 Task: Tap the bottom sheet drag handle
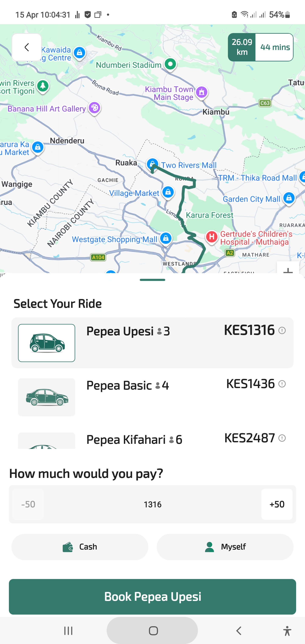click(x=152, y=280)
